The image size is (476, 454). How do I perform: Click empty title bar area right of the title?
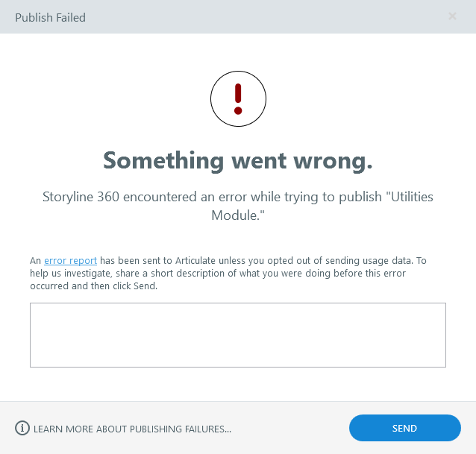261,16
